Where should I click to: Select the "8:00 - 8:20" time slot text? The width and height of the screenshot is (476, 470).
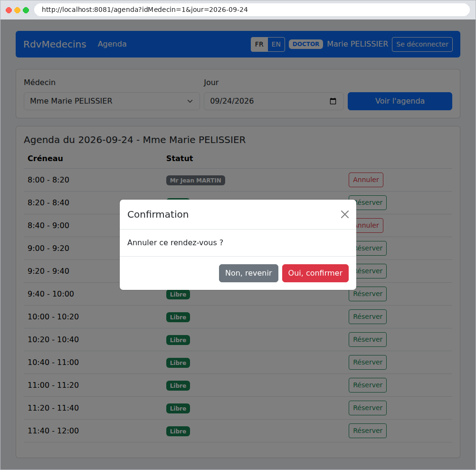(48, 180)
